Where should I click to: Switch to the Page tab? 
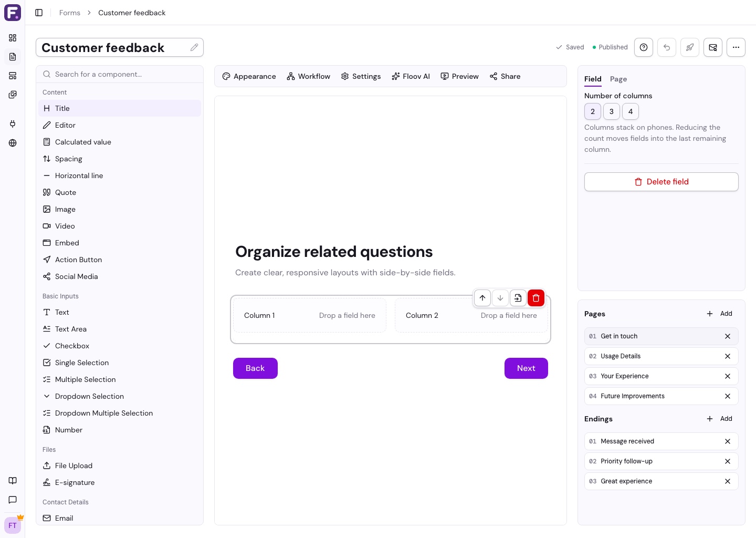[618, 79]
